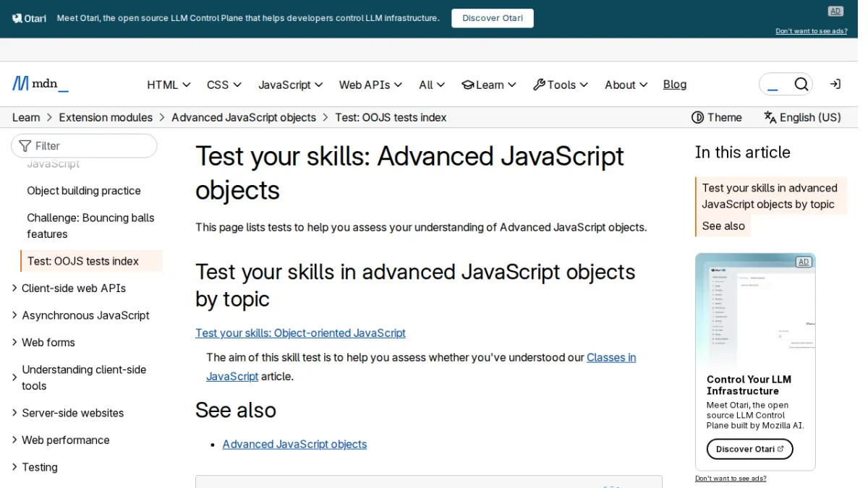Image resolution: width=868 pixels, height=488 pixels.
Task: Click the Learn breadcrumb link
Action: 26,117
